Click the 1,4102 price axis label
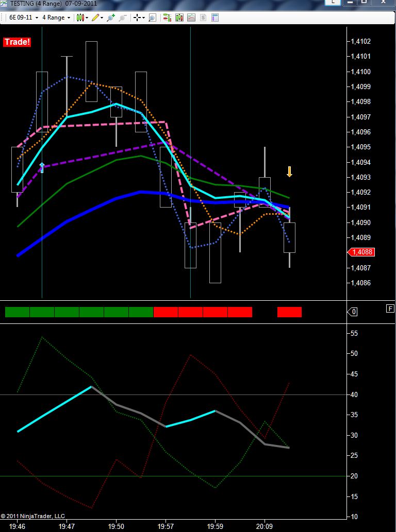This screenshot has height=532, width=396. coord(360,42)
